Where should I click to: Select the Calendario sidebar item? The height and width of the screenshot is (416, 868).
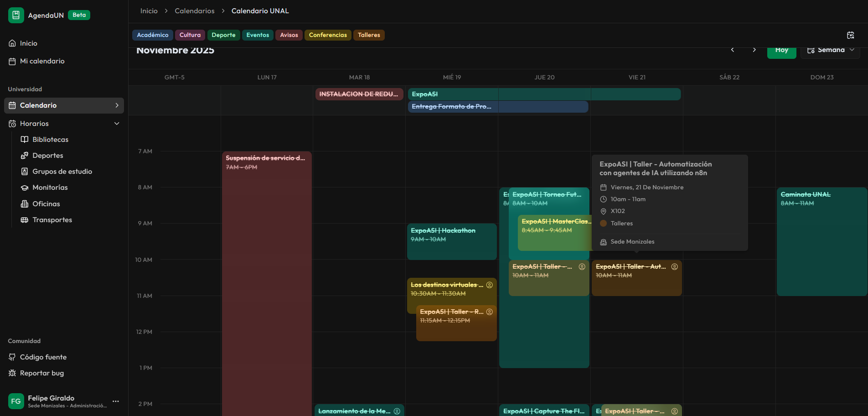tap(64, 105)
